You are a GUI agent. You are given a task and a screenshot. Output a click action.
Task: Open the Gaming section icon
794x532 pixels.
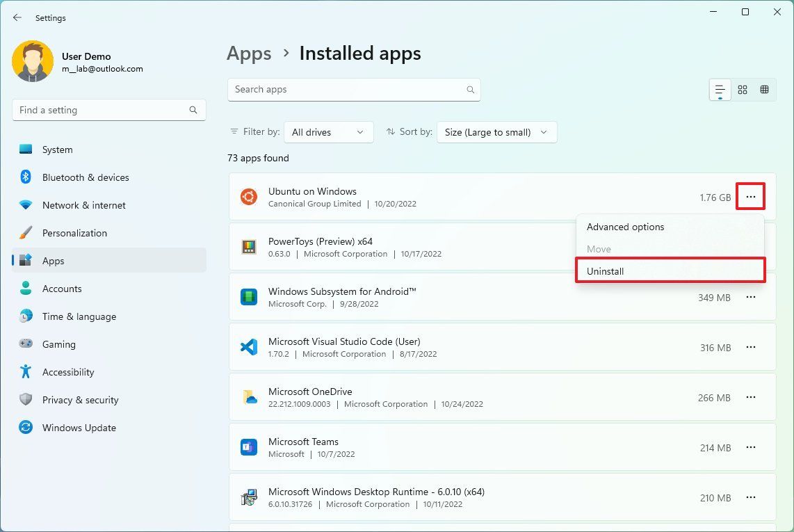click(x=26, y=344)
